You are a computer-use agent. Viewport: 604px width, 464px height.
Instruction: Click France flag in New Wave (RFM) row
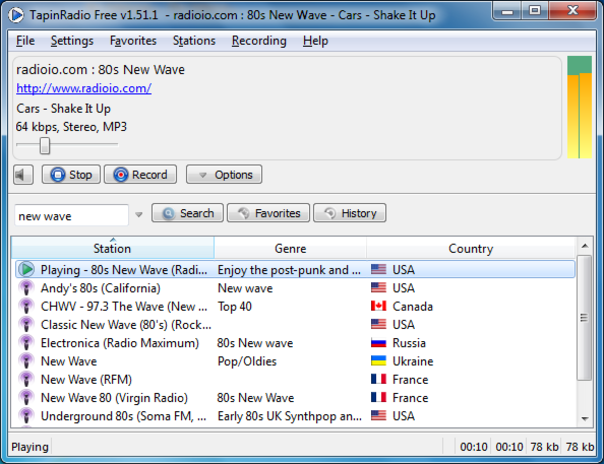[x=378, y=379]
